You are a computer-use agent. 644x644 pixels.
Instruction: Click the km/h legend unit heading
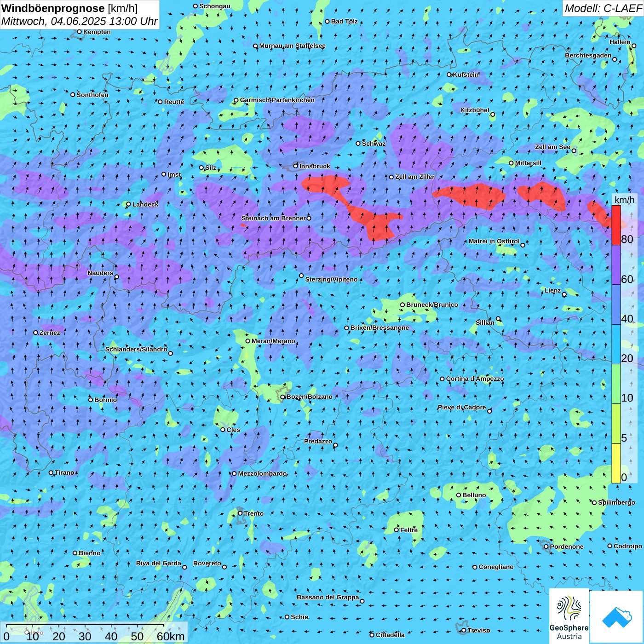pos(625,199)
